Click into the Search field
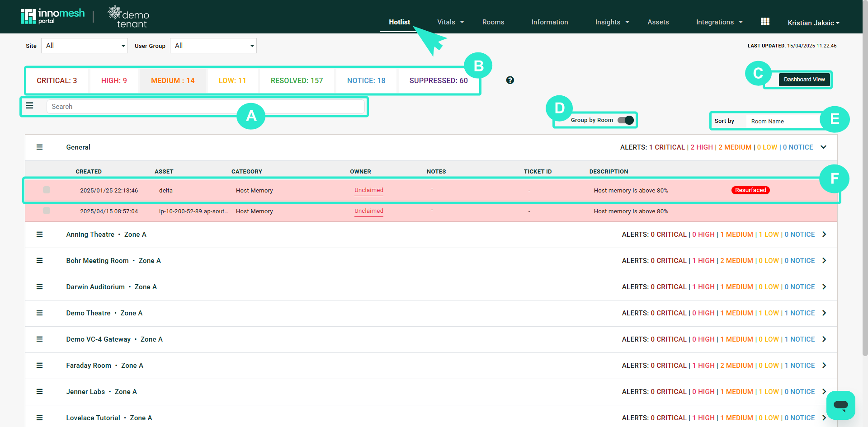Viewport: 868px width, 427px height. pyautogui.click(x=206, y=107)
